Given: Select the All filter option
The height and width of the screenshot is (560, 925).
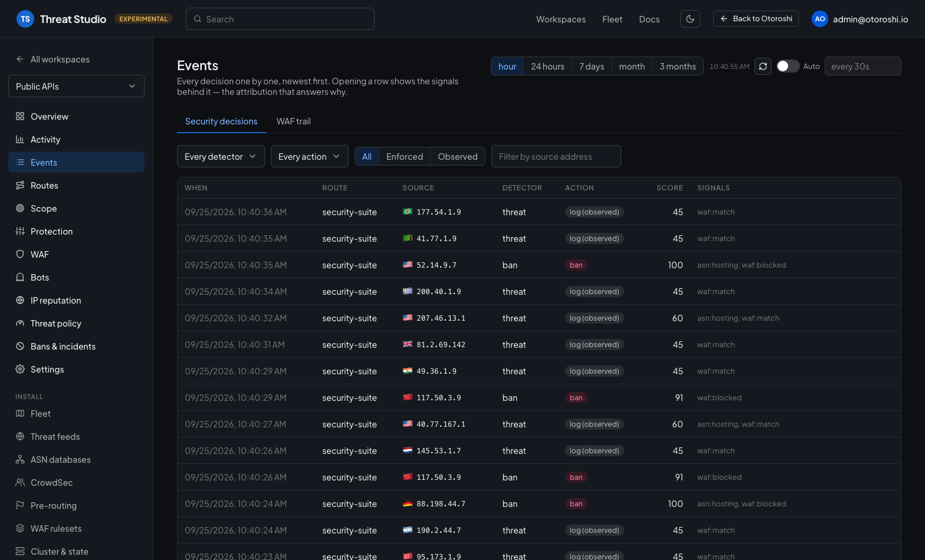Looking at the screenshot, I should (367, 156).
